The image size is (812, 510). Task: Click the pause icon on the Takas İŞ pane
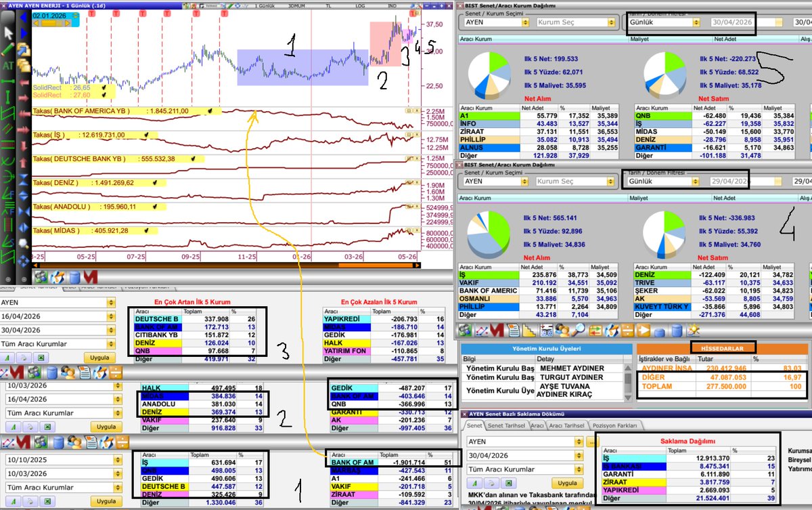409,134
